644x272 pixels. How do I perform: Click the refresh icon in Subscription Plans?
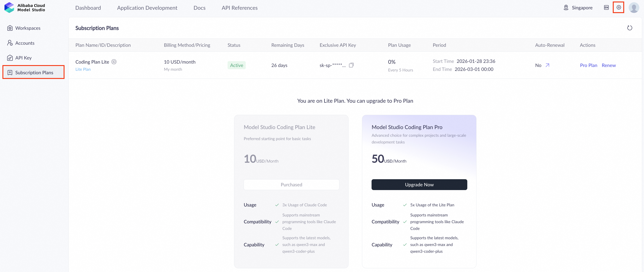pos(629,28)
